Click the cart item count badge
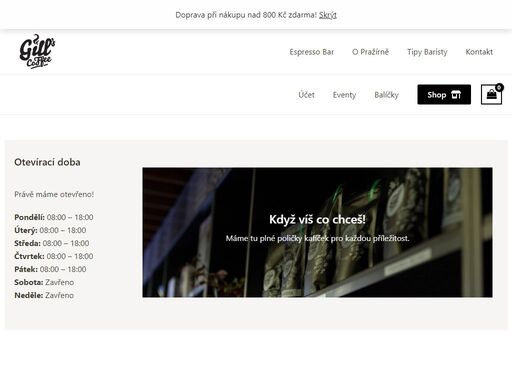The width and height of the screenshot is (512, 384). coord(499,88)
